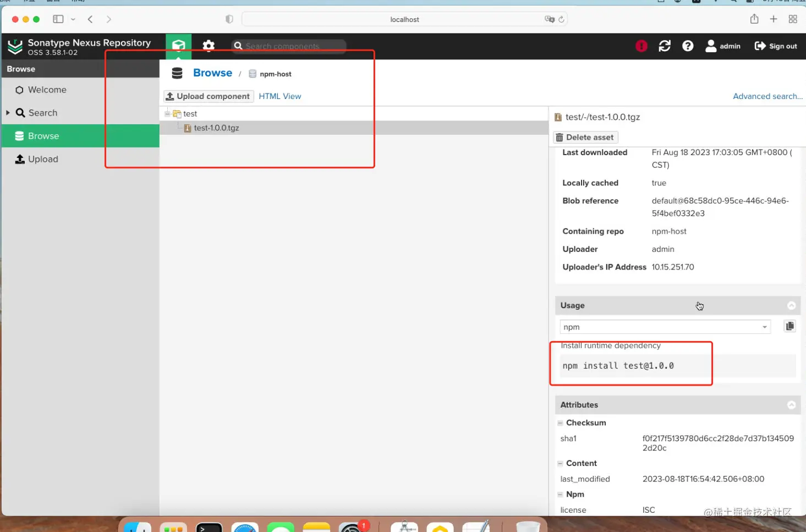Image resolution: width=806 pixels, height=532 pixels.
Task: Reload the page with address bar icon
Action: point(561,19)
